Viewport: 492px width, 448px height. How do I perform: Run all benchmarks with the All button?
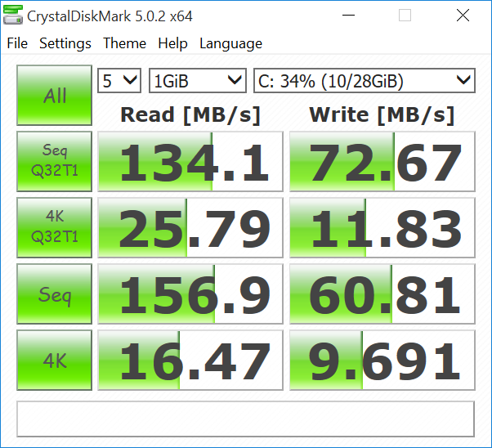point(55,96)
